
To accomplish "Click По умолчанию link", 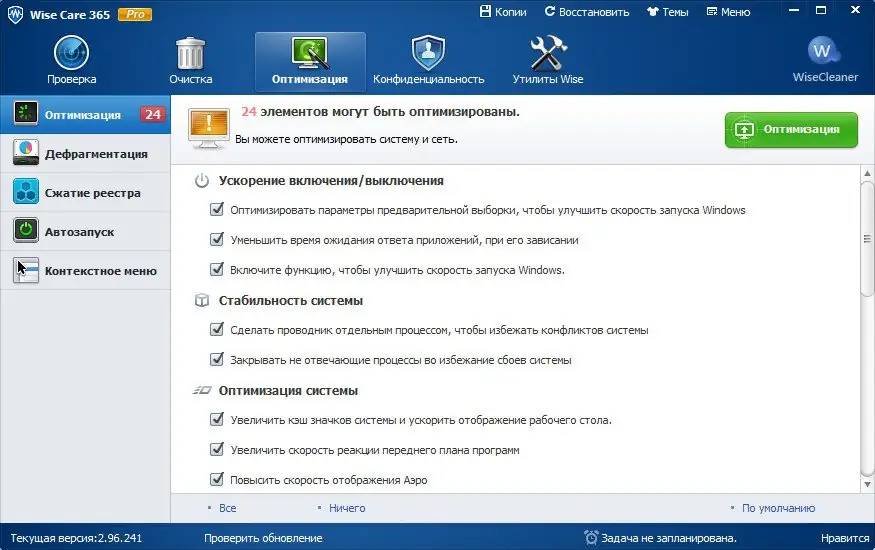I will pyautogui.click(x=778, y=508).
